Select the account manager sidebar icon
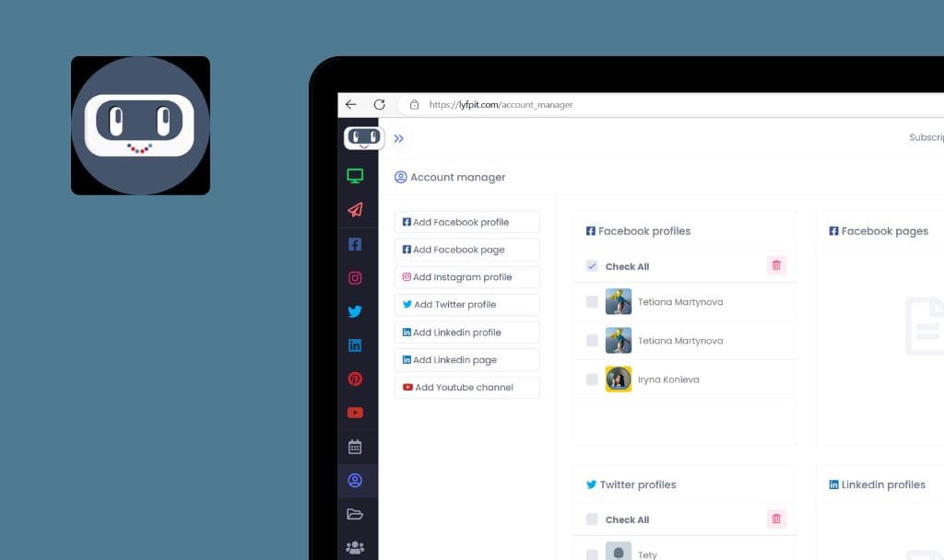The image size is (944, 560). click(x=355, y=481)
